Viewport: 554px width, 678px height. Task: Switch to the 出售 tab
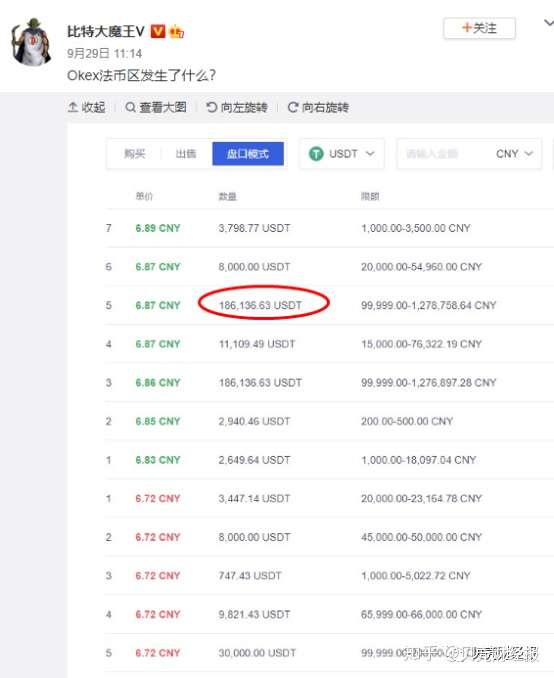click(186, 154)
